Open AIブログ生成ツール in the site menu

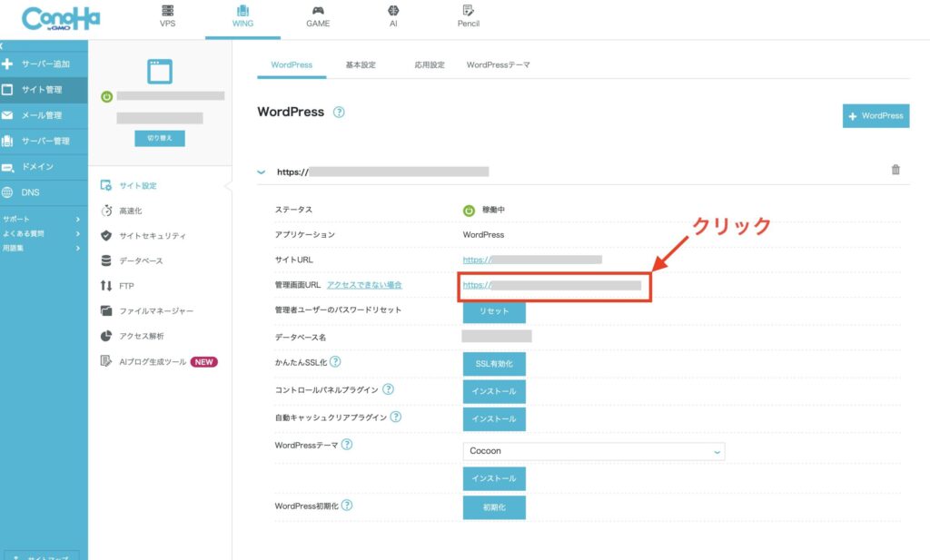[x=153, y=361]
